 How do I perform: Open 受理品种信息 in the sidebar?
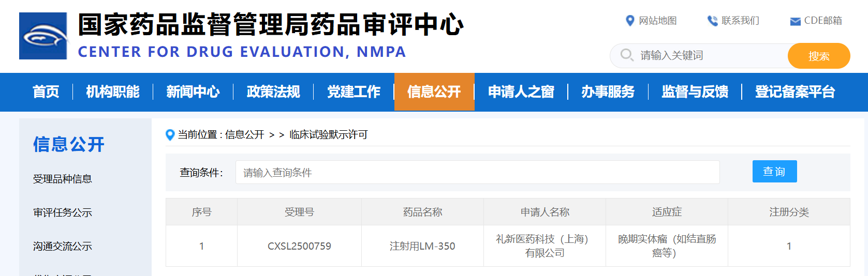[x=63, y=179]
